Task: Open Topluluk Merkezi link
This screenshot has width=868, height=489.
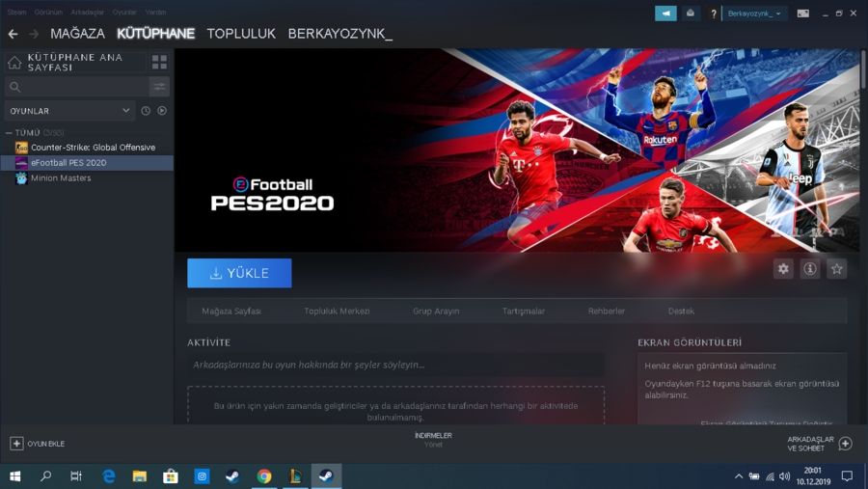Action: click(337, 312)
